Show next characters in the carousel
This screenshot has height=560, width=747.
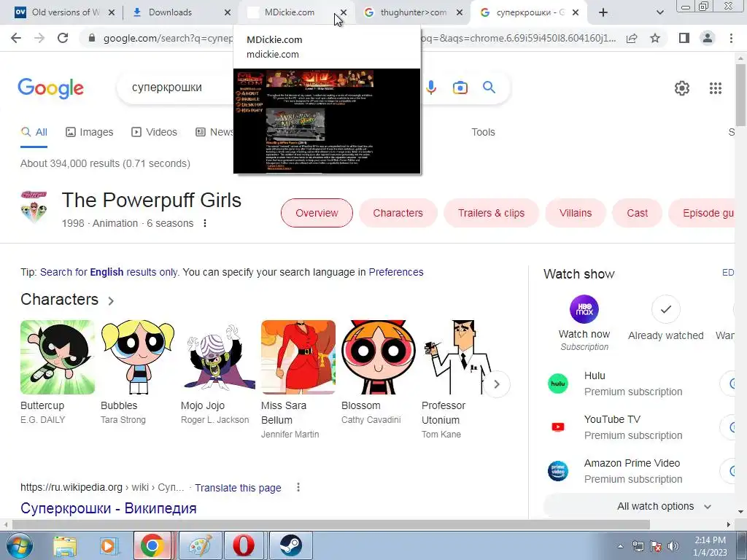coord(496,384)
